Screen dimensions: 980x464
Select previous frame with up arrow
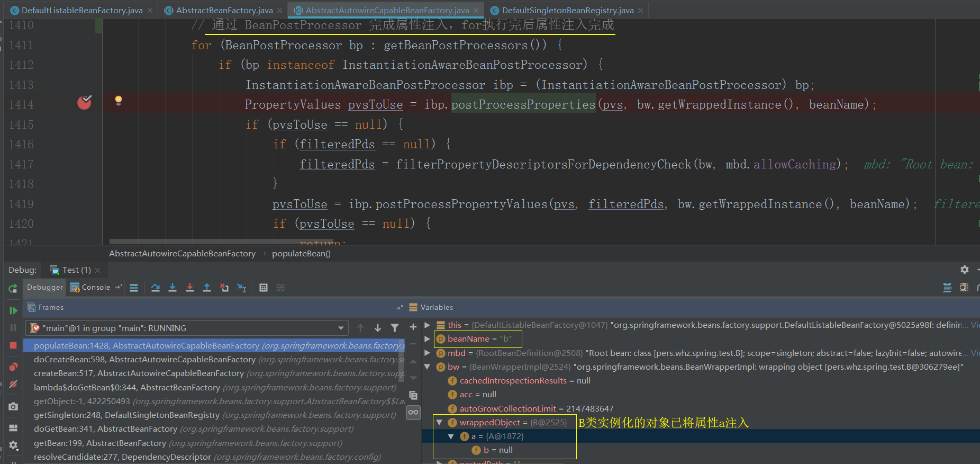click(x=360, y=328)
